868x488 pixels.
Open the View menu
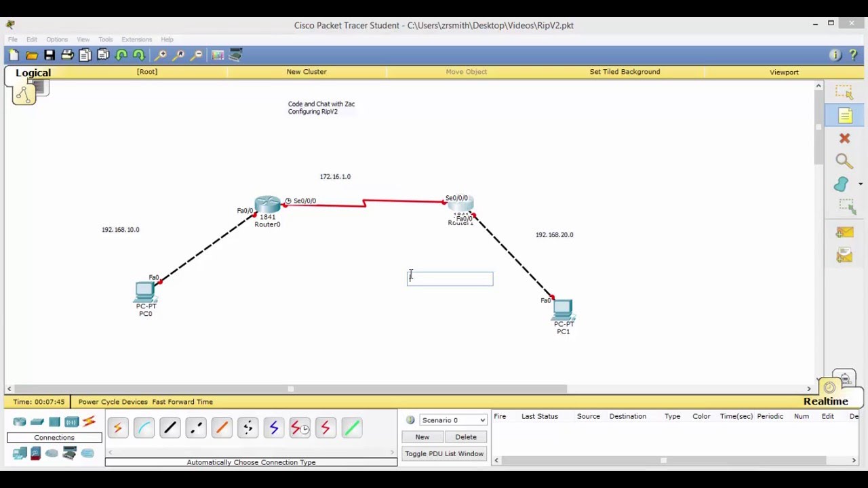click(83, 39)
